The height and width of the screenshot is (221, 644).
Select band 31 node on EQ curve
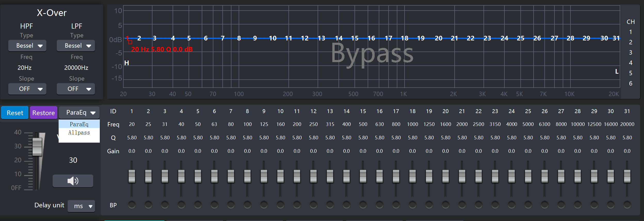pyautogui.click(x=616, y=38)
